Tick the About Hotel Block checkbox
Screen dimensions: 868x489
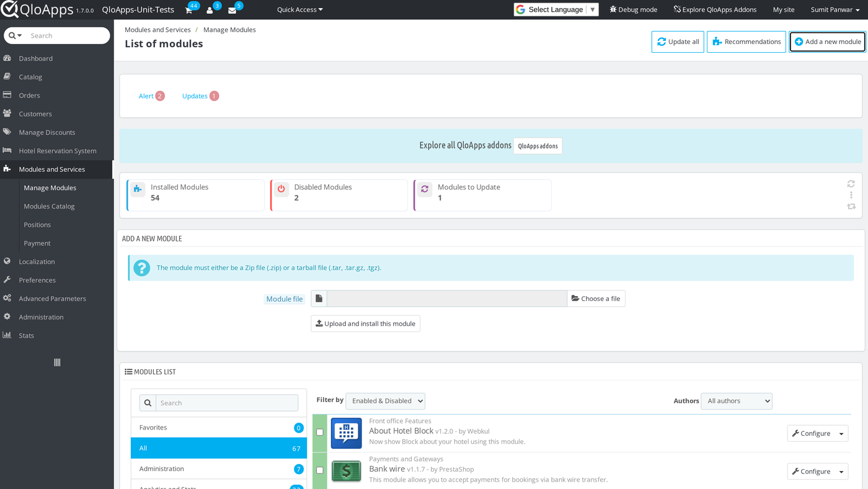coord(320,433)
